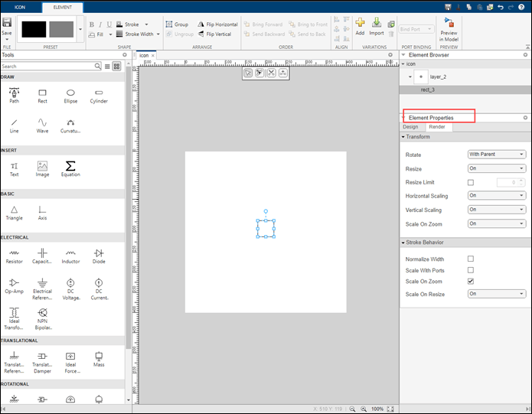The height and width of the screenshot is (414, 532).
Task: Add the Ideal Transformer symbol
Action: tap(14, 318)
